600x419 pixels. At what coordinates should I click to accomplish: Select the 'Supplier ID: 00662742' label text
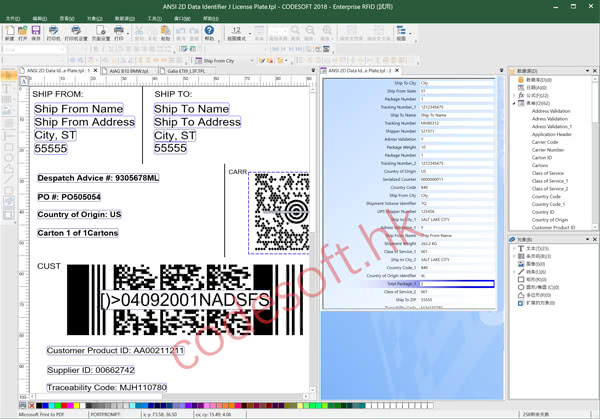(x=91, y=370)
